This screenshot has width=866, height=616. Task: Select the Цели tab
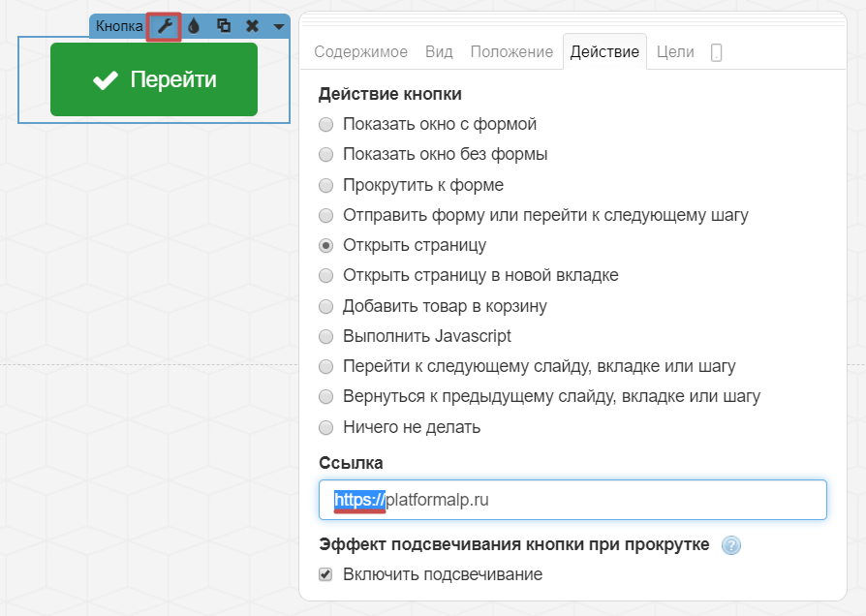tap(675, 52)
